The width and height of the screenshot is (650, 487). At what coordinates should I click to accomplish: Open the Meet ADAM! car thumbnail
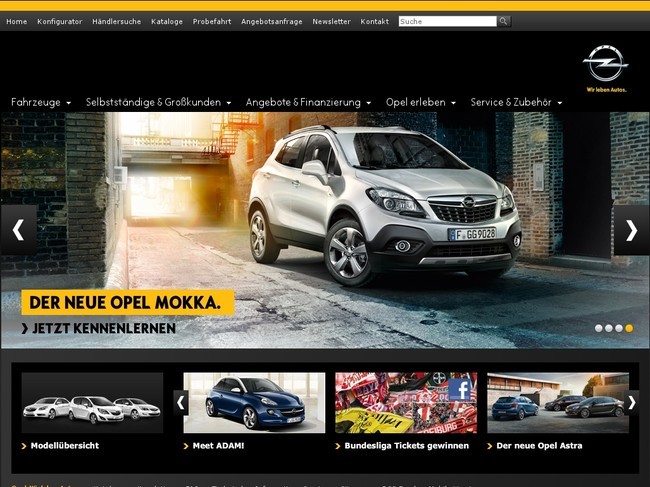[254, 402]
